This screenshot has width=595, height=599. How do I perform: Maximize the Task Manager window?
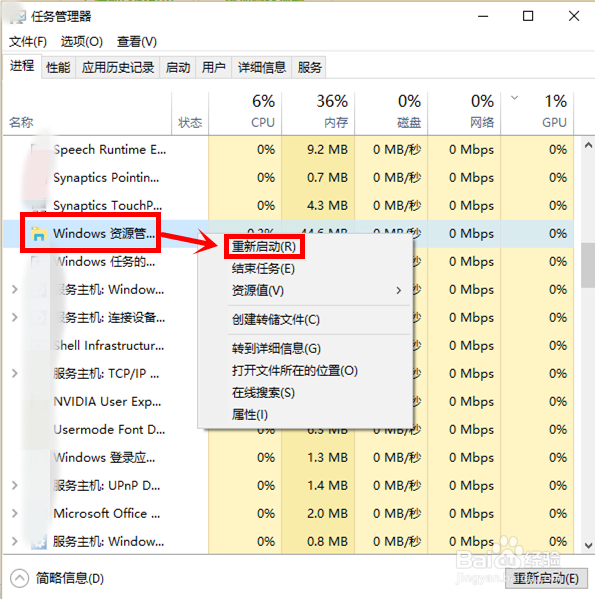click(x=528, y=16)
